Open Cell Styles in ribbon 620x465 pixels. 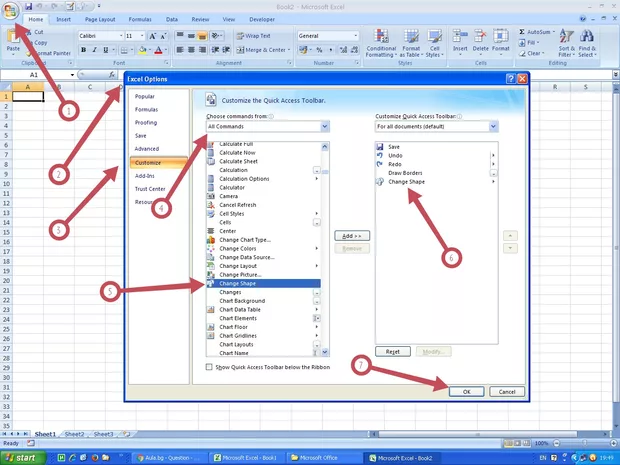(x=435, y=43)
